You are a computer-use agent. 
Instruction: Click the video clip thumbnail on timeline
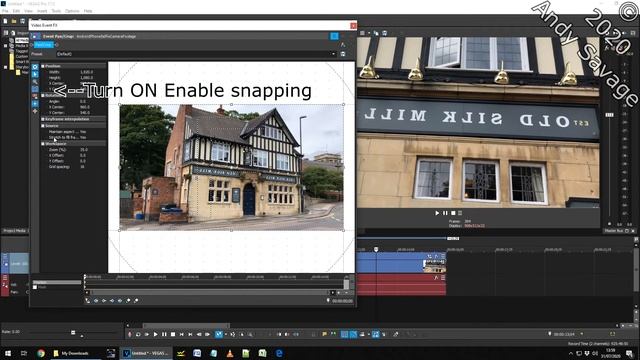pos(434,266)
